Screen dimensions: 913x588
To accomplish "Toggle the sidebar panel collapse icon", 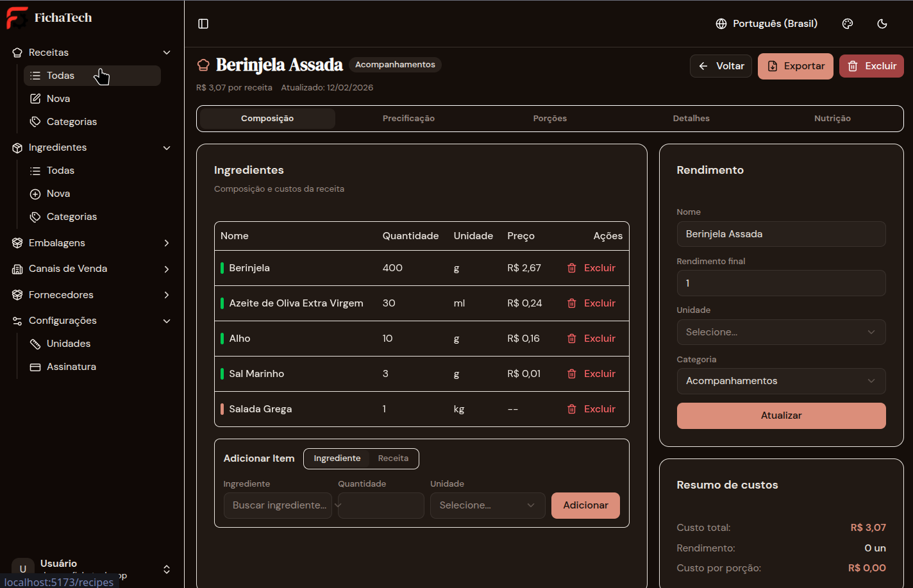I will [x=203, y=23].
